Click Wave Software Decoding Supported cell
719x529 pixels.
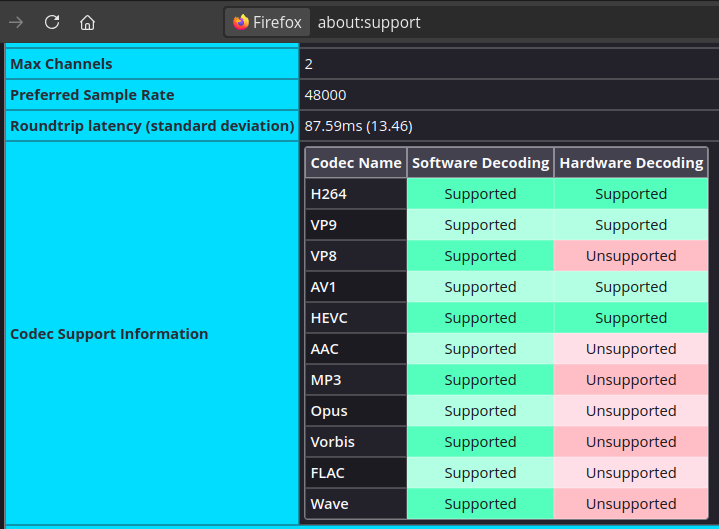pos(480,504)
